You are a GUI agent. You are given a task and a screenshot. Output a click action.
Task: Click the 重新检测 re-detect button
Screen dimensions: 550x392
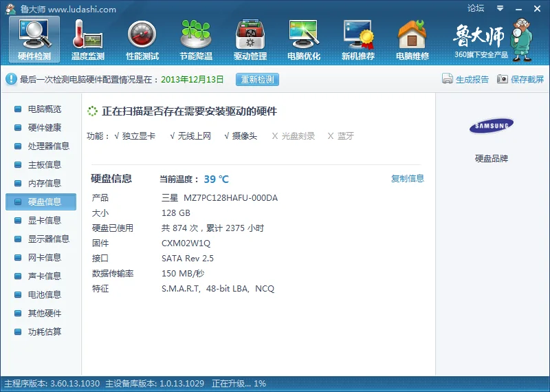(257, 79)
